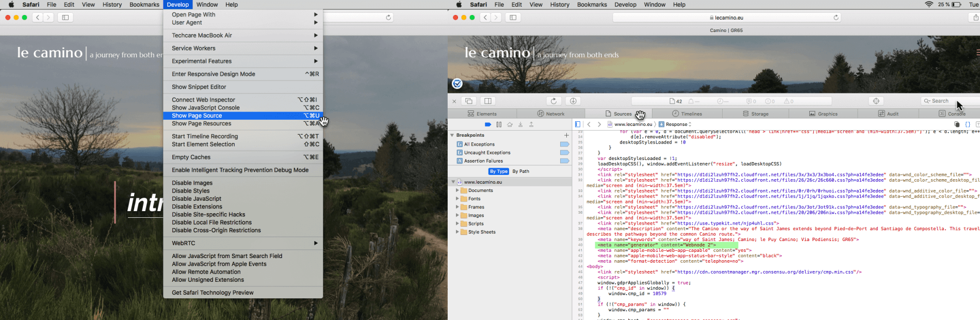The height and width of the screenshot is (320, 980).
Task: Show the sidebar in the left Safari window
Action: pyautogui.click(x=66, y=18)
